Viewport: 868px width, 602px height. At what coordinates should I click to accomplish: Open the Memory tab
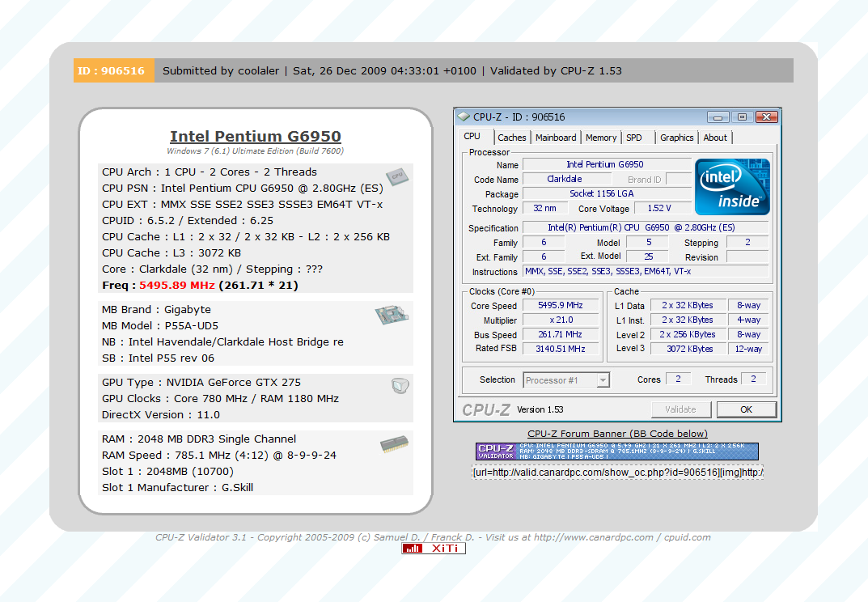pos(600,138)
